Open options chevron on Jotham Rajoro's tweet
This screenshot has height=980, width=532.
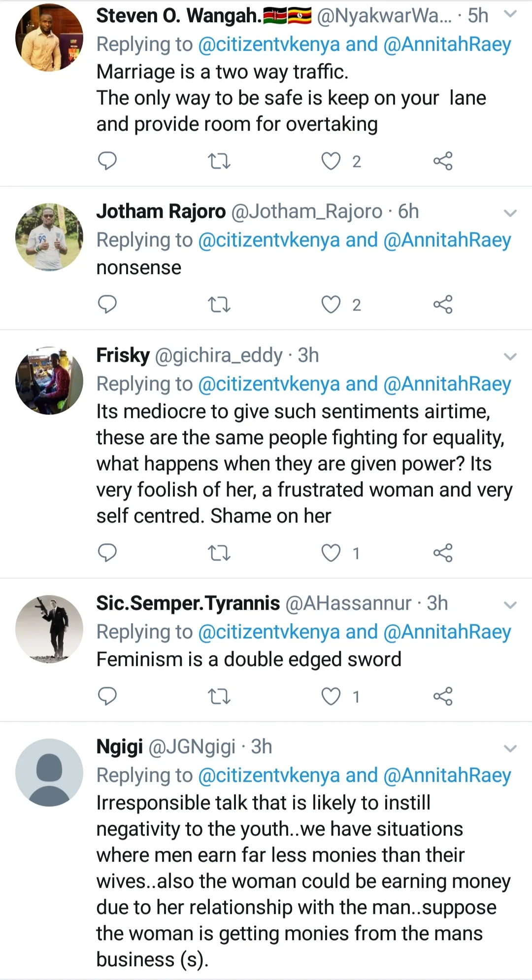(x=510, y=213)
